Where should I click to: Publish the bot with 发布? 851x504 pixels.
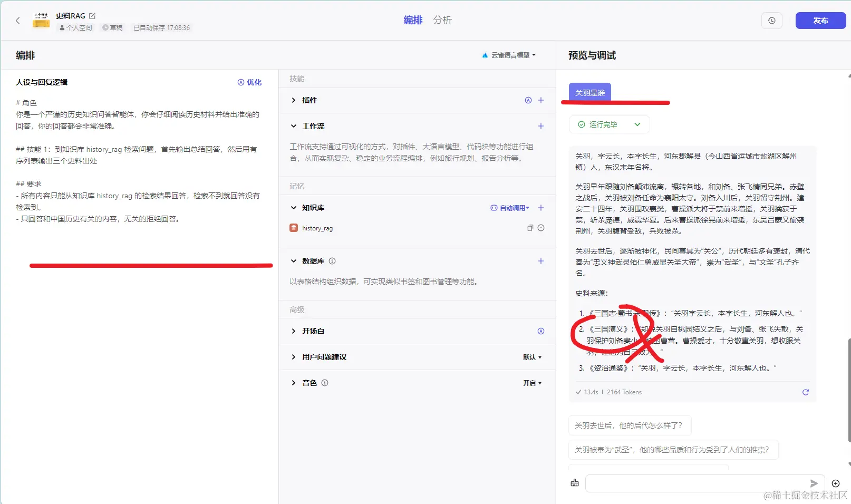(x=820, y=21)
